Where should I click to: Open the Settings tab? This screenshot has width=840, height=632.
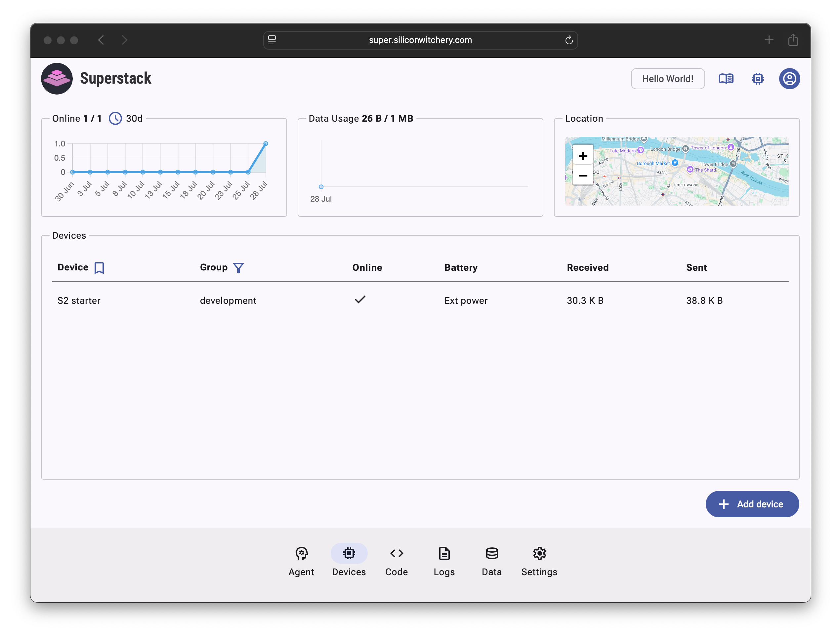[539, 561]
